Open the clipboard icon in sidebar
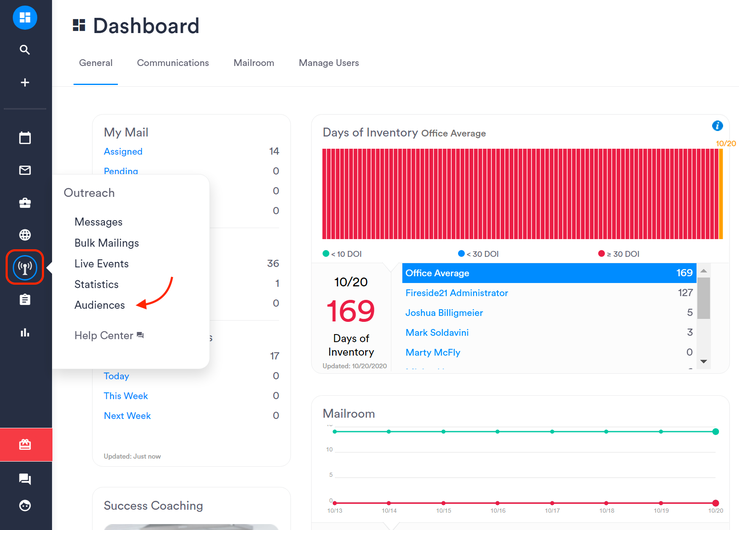 25,300
